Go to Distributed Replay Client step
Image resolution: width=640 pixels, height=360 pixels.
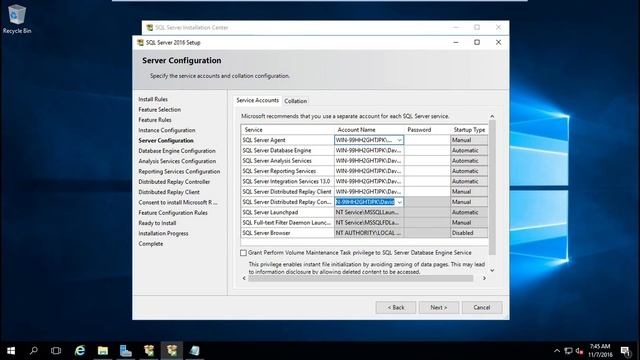[169, 192]
